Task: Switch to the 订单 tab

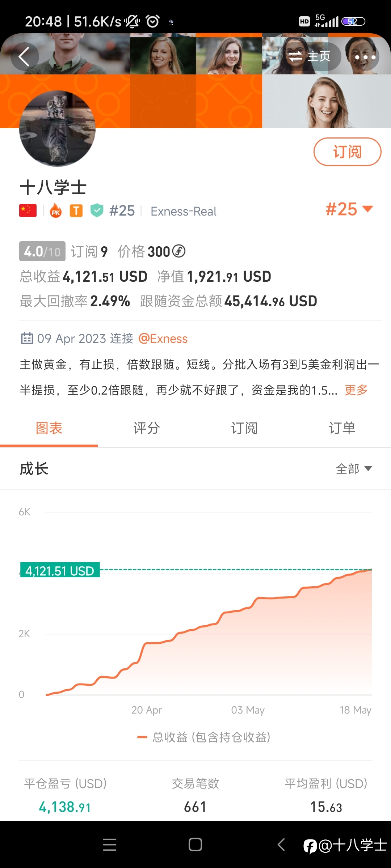Action: coord(342,428)
